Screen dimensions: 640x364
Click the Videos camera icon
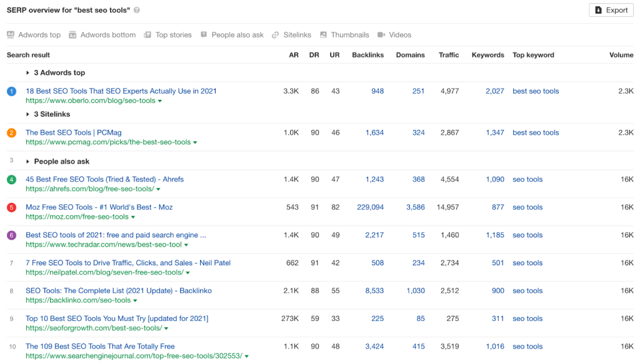click(381, 34)
